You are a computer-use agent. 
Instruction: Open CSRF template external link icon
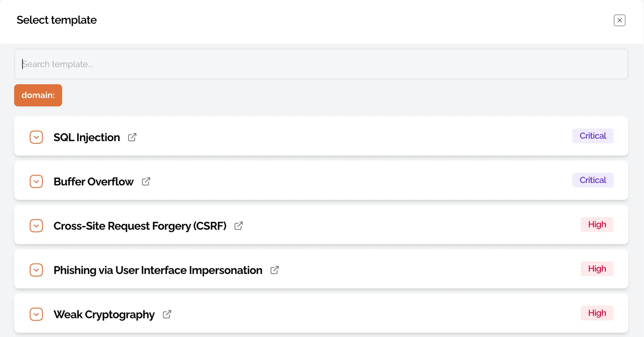239,226
